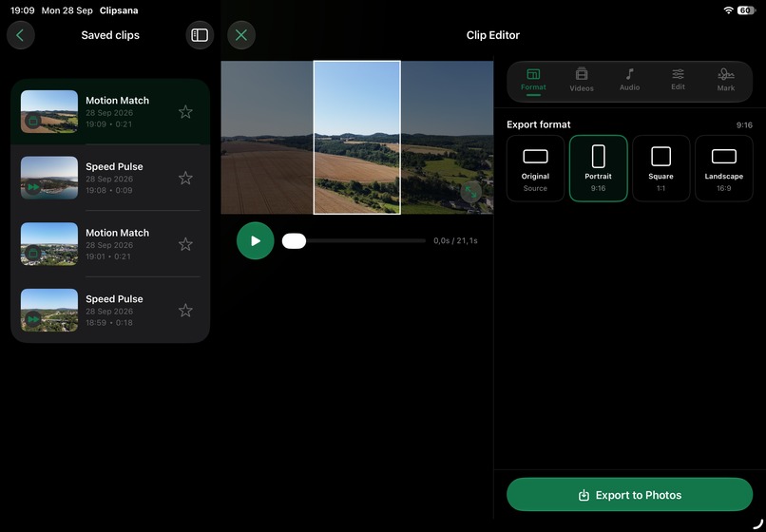Click the Clipsana app name in status bar
The height and width of the screenshot is (532, 766).
click(x=119, y=10)
